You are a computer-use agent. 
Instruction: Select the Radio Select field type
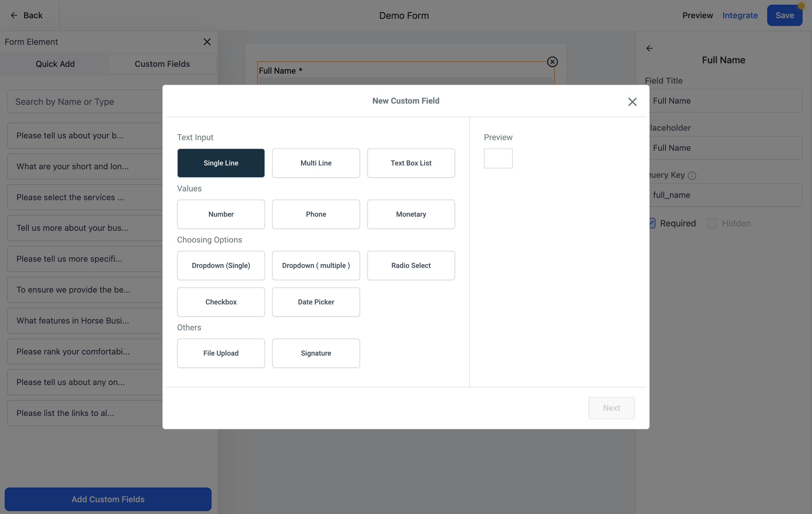[x=411, y=266]
